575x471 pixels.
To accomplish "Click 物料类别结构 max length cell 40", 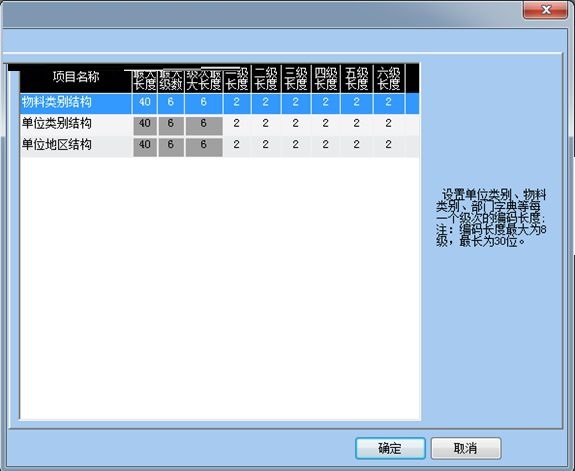I will tap(145, 102).
